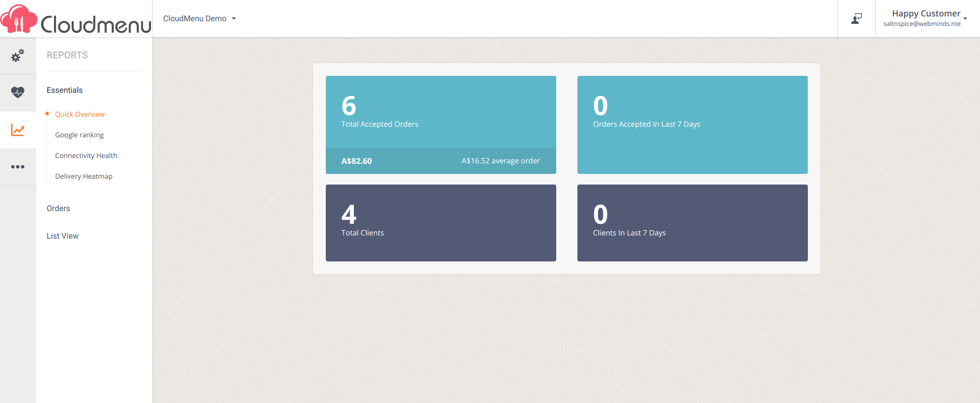Open Delivery Heatmap report
980x403 pixels.
coord(84,176)
